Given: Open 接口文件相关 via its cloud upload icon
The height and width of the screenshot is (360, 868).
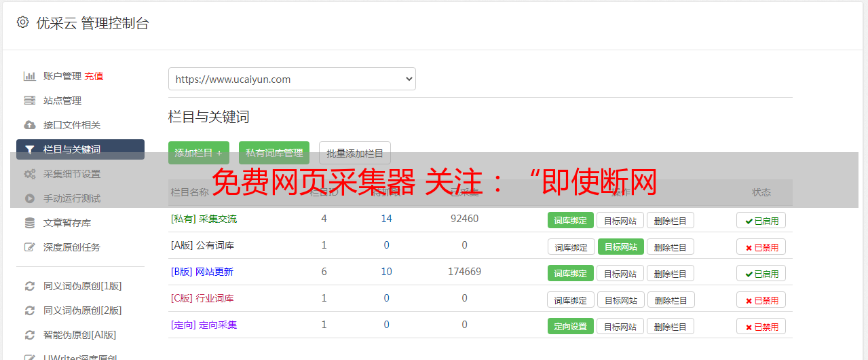Looking at the screenshot, I should [x=29, y=125].
